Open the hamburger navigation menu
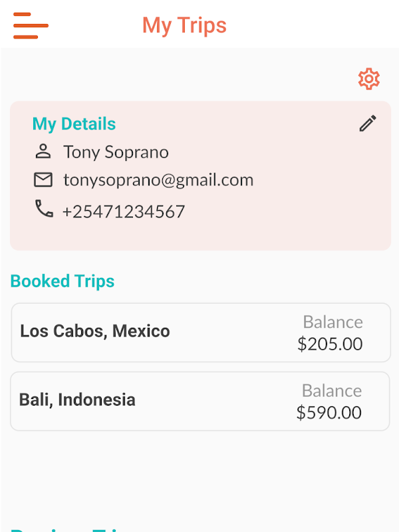 31,25
